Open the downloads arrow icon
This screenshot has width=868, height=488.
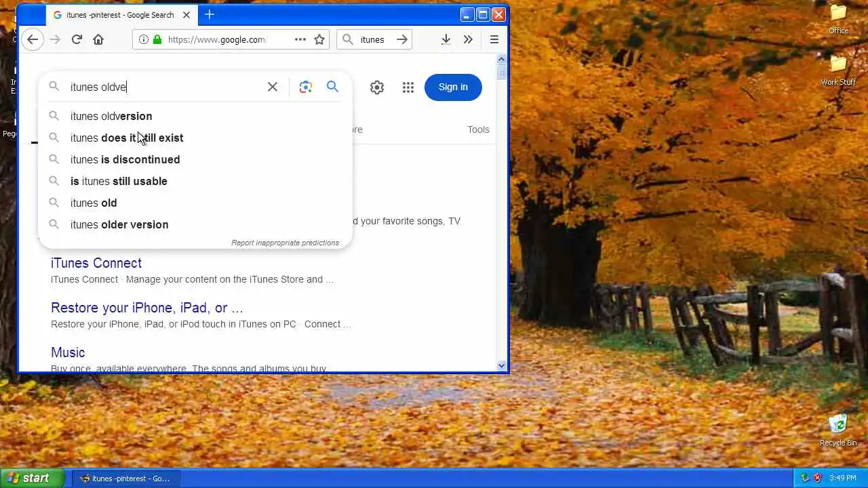pyautogui.click(x=446, y=39)
